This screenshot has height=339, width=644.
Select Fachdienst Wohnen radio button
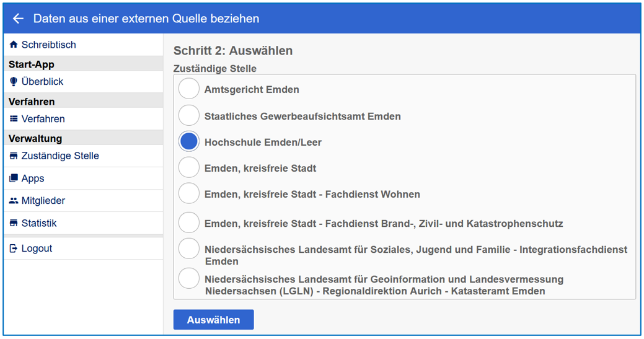[x=189, y=194]
